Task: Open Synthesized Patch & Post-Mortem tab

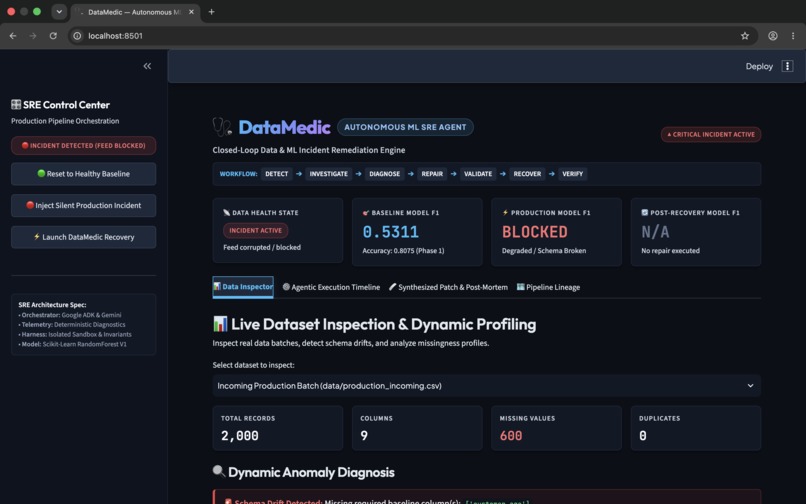Action: (448, 287)
